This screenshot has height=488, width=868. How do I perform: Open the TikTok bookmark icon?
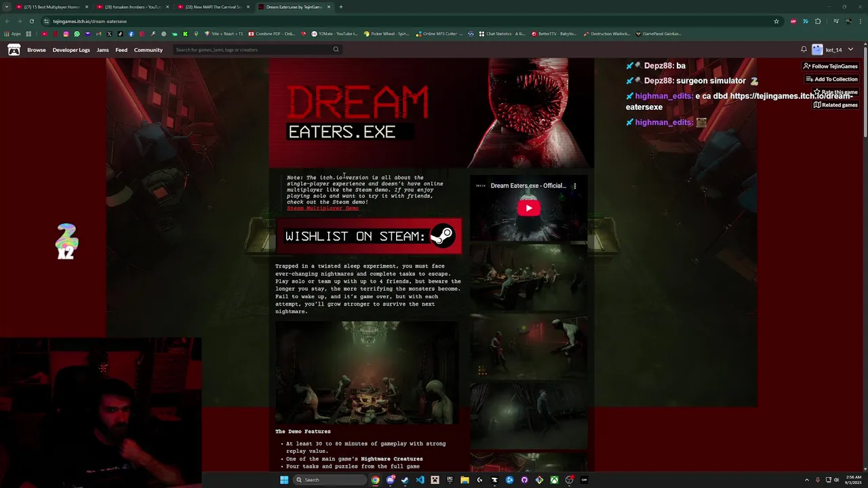tap(120, 34)
